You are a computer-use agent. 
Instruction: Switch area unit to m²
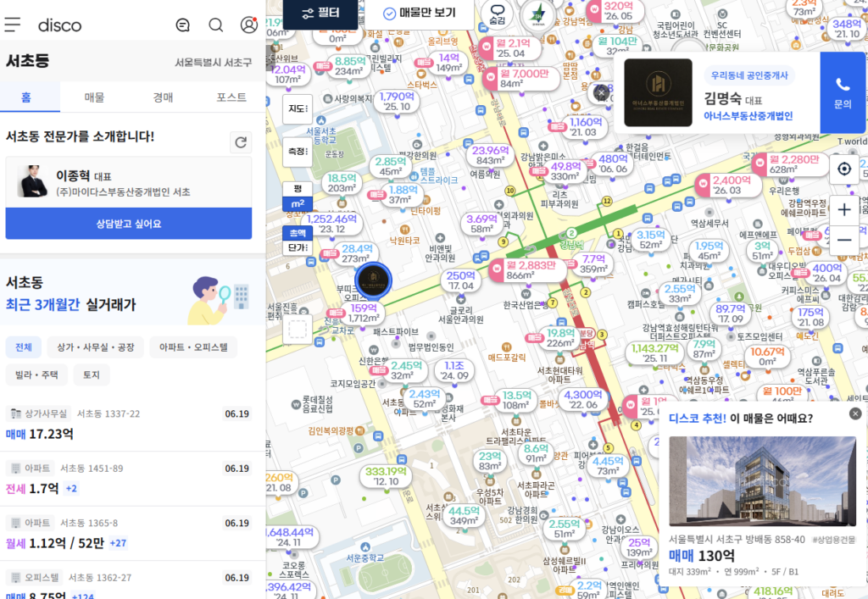coord(298,204)
